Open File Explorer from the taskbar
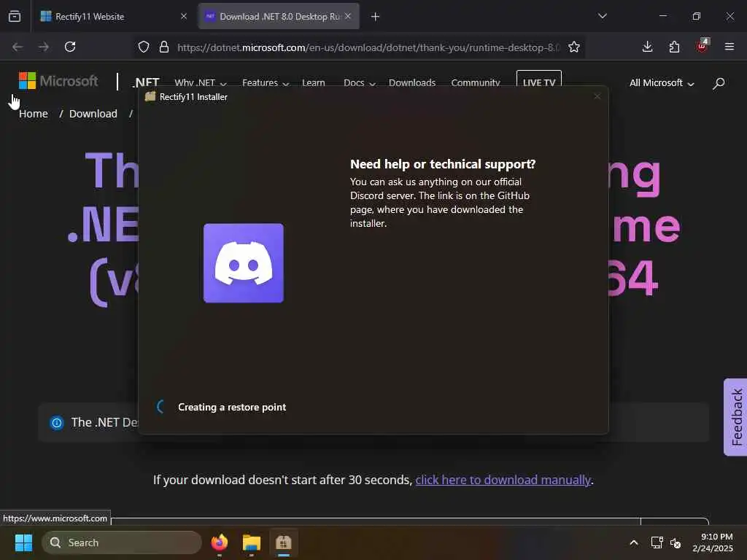Viewport: 747px width, 560px height. 252,542
